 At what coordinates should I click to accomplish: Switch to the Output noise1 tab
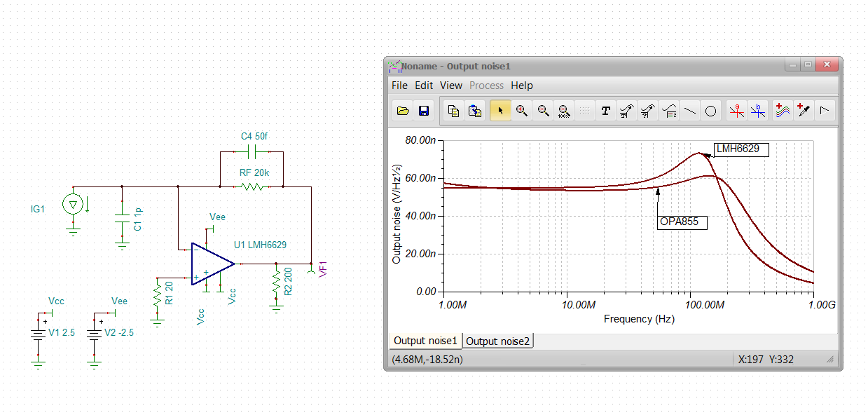point(425,341)
